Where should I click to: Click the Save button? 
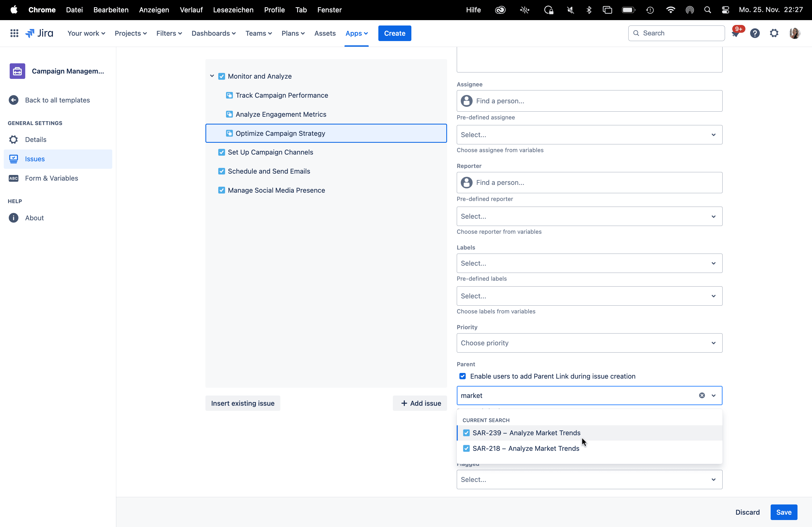click(x=783, y=512)
